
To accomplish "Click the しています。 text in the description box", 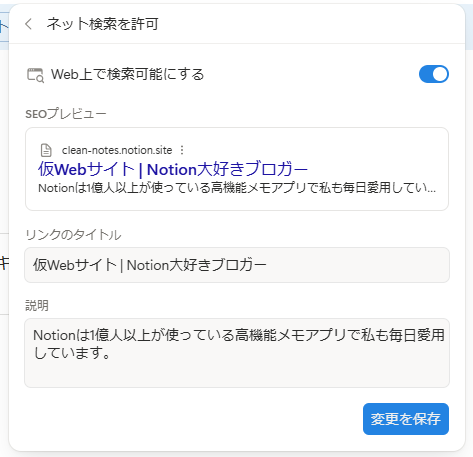I will pyautogui.click(x=72, y=353).
